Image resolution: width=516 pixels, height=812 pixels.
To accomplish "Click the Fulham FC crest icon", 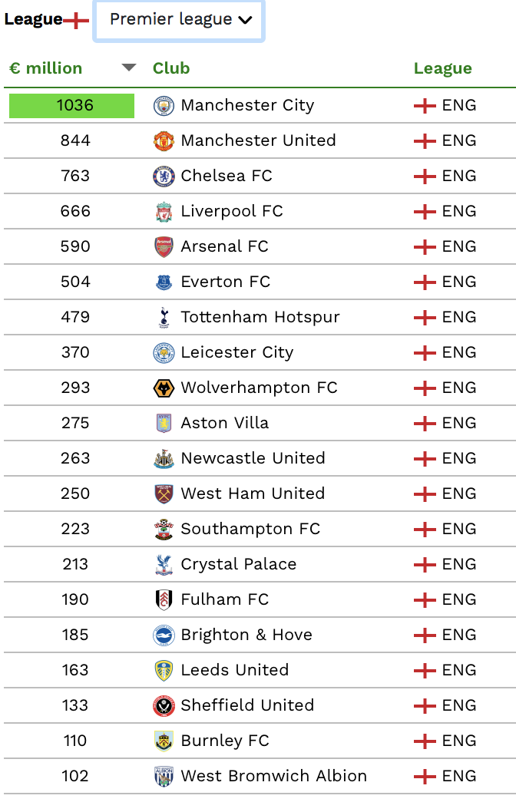I will (164, 599).
